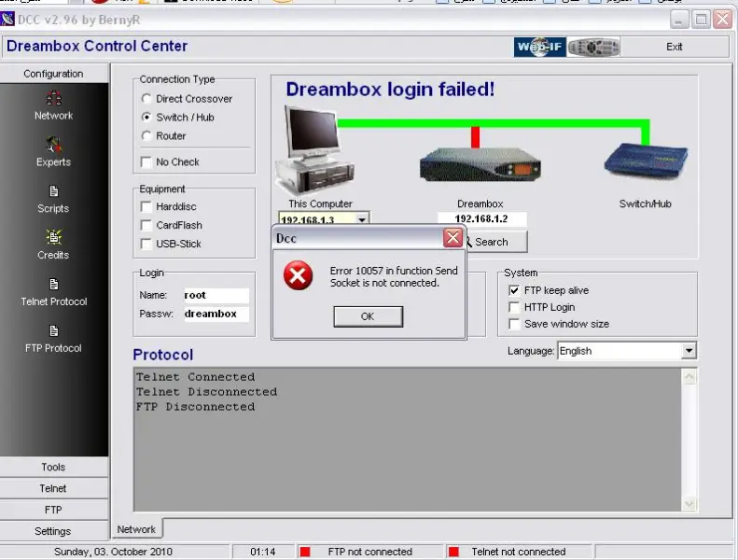Viewport: 738px width, 560px height.
Task: Open the Credits icon
Action: [53, 238]
